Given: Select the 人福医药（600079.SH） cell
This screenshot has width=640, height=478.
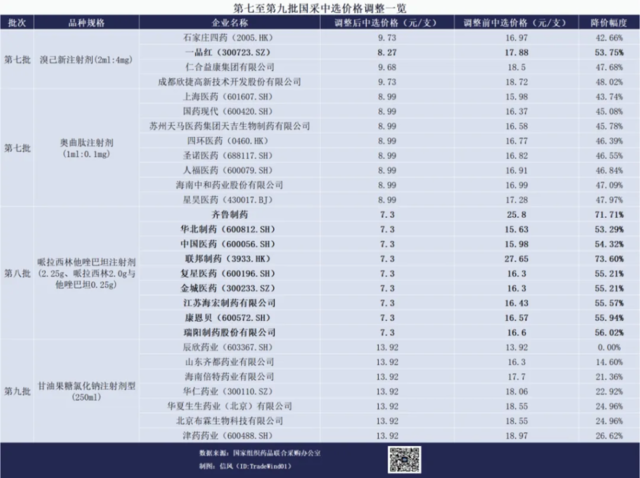Looking at the screenshot, I should (x=229, y=170).
